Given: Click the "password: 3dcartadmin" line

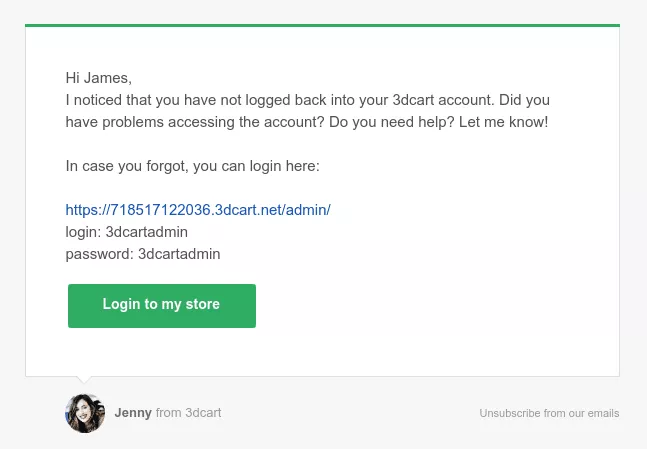Looking at the screenshot, I should coord(142,254).
